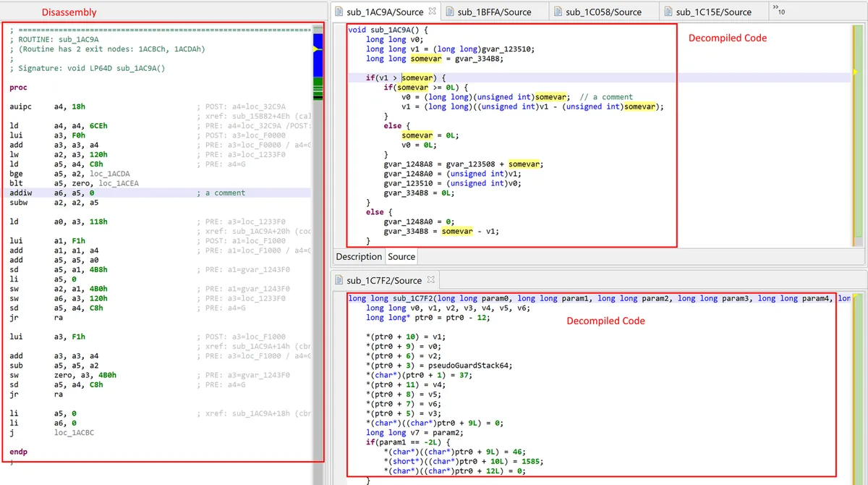Open the sub_1BFFA/Source tab
The height and width of the screenshot is (485, 868).
coord(494,12)
